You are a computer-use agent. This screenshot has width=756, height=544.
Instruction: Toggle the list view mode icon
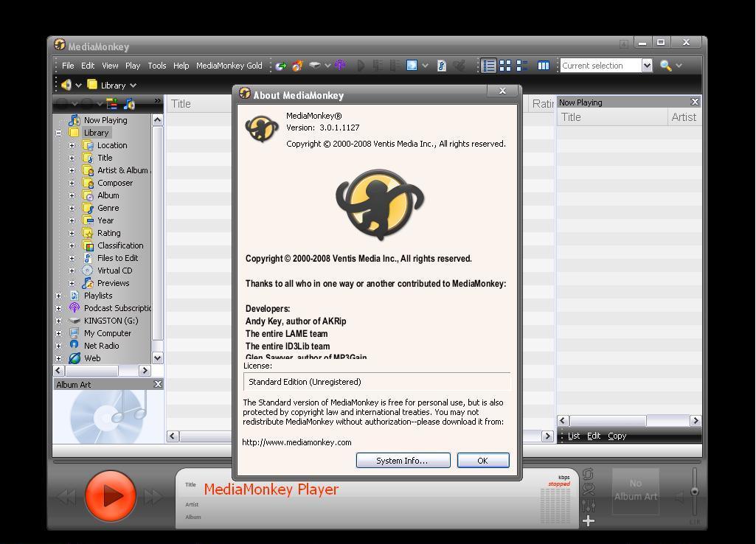488,66
